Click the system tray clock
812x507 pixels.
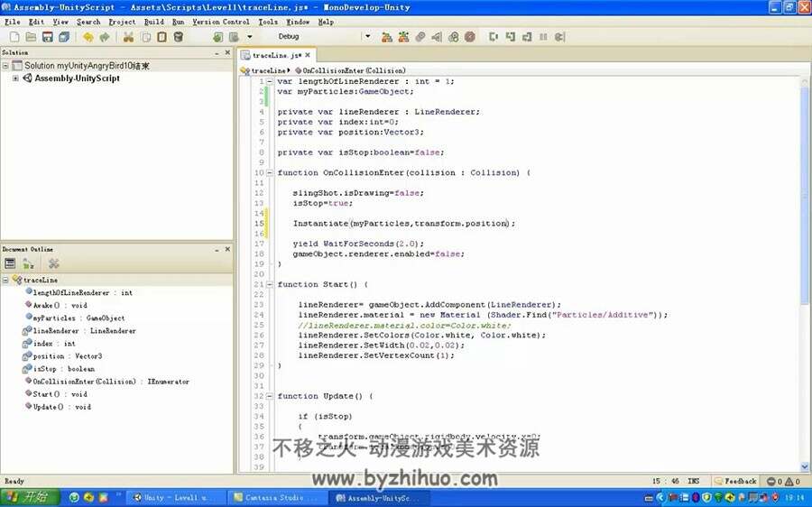coord(794,498)
